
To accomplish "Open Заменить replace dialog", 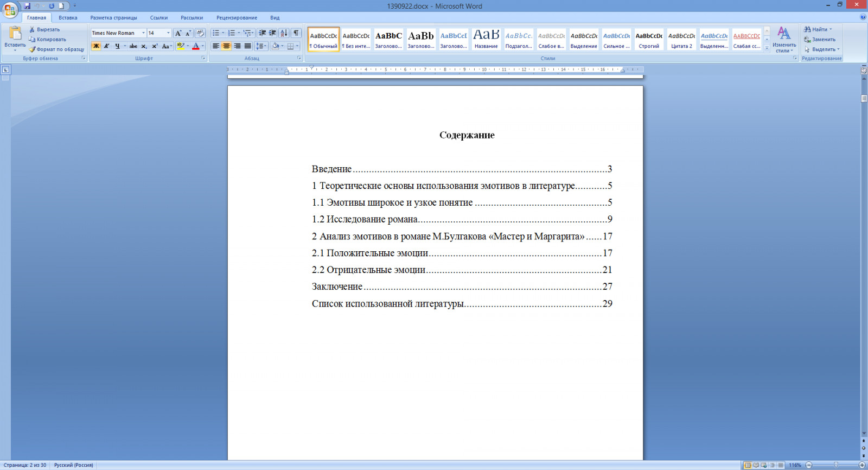I will [x=820, y=39].
